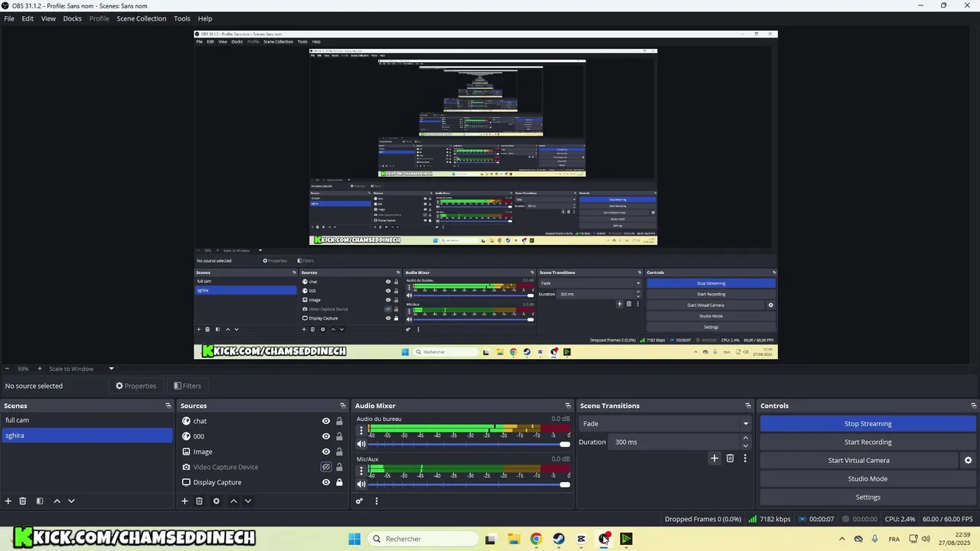Open advanced audio properties gears icon

[359, 501]
